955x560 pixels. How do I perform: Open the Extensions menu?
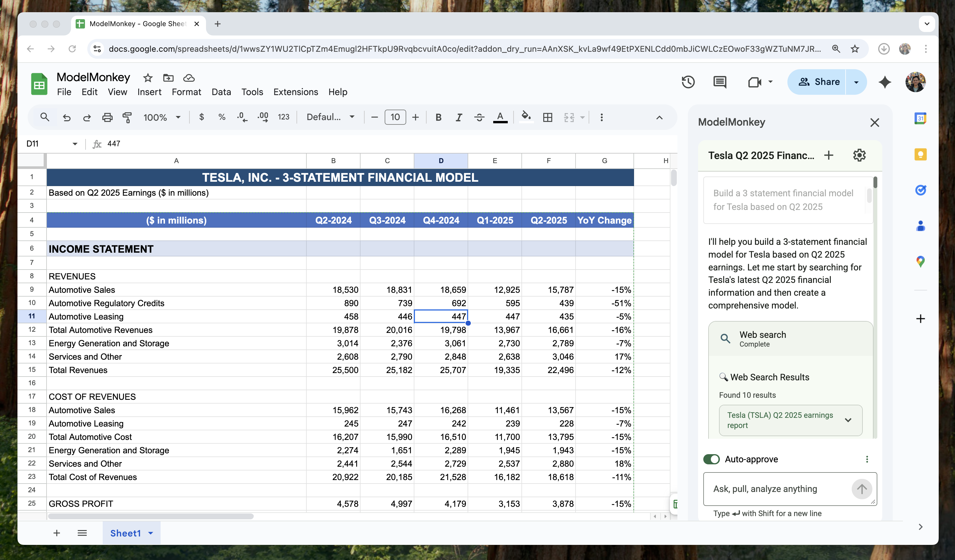pos(296,92)
